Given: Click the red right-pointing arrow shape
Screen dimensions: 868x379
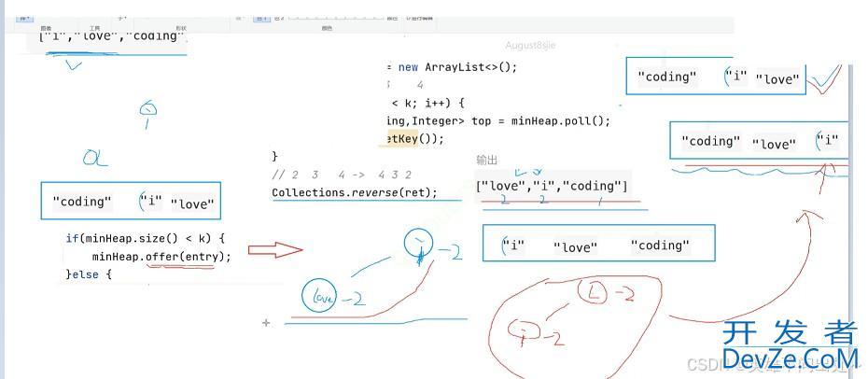Looking at the screenshot, I should [274, 249].
